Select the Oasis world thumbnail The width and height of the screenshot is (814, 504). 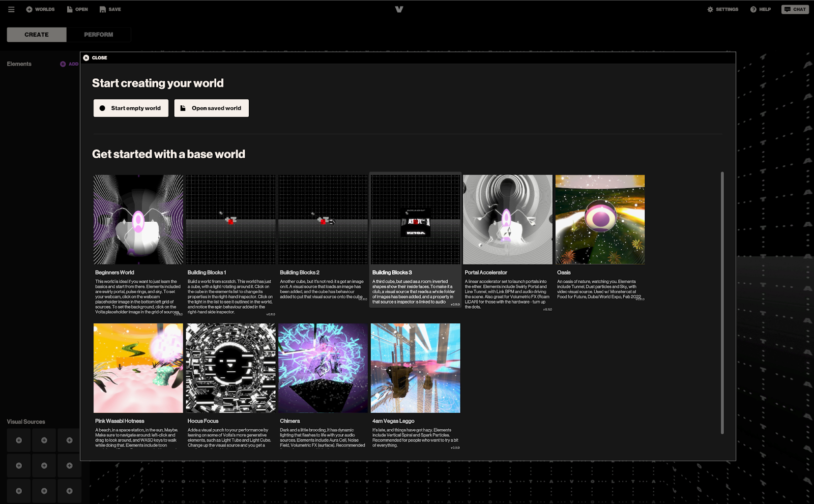(x=600, y=220)
